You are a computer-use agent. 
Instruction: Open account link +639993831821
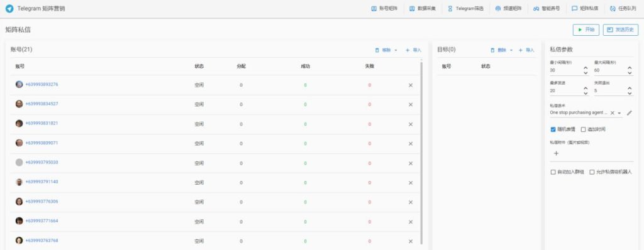42,123
